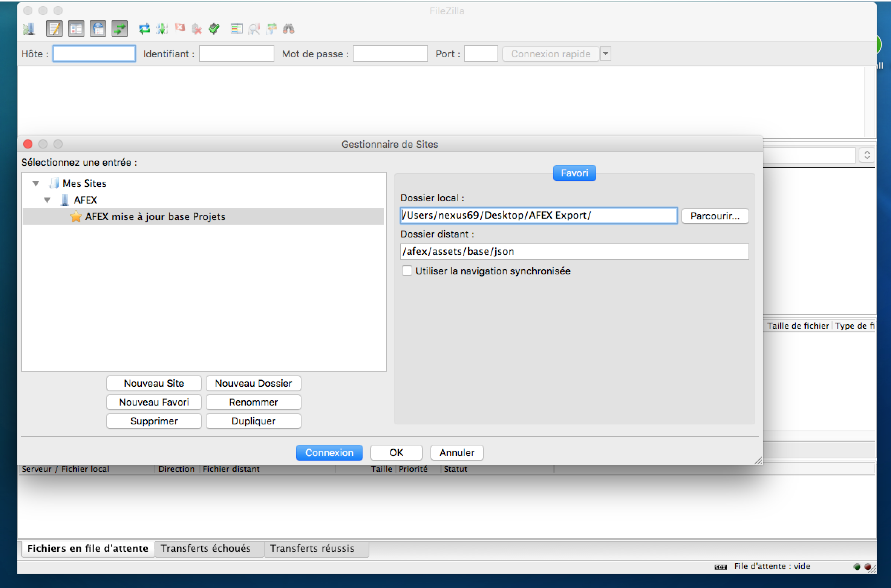The width and height of the screenshot is (891, 588).
Task: Click the Renommer button
Action: (x=254, y=402)
